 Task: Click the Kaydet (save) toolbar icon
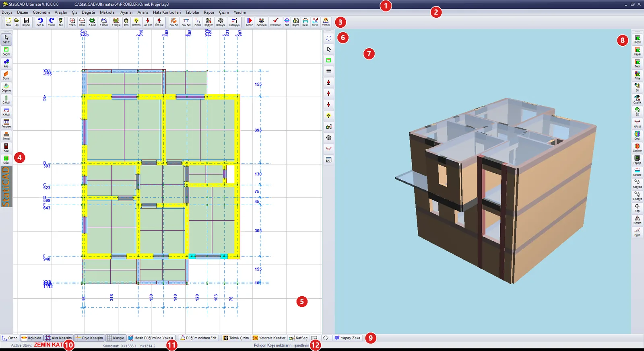26,22
